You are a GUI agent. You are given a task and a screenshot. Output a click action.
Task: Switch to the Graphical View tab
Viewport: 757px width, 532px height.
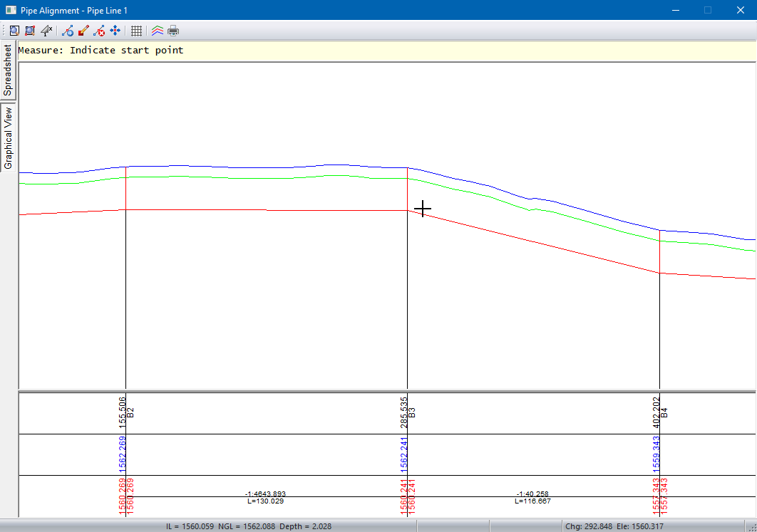[8, 138]
